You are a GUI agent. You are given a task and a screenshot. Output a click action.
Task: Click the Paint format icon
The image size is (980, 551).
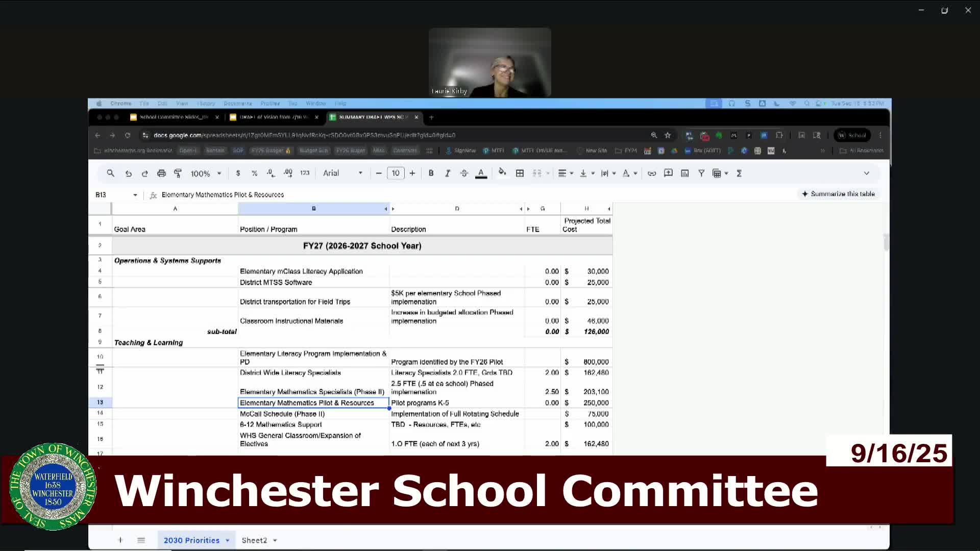178,173
